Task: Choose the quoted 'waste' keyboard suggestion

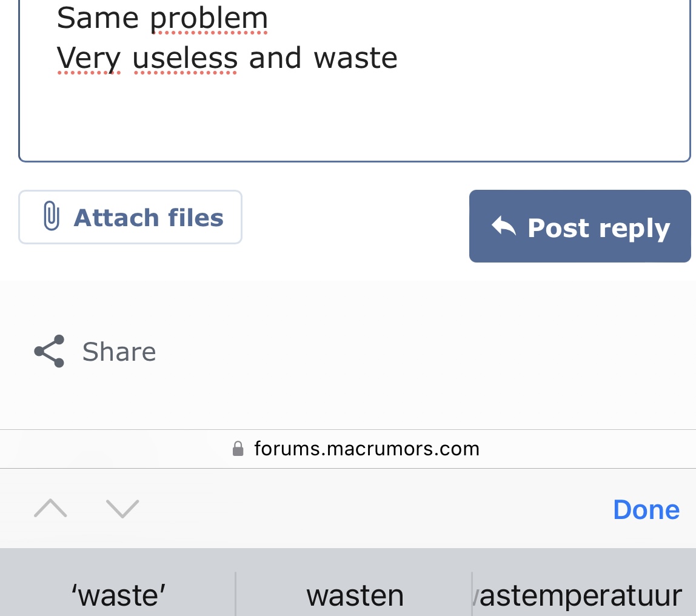Action: tap(118, 595)
